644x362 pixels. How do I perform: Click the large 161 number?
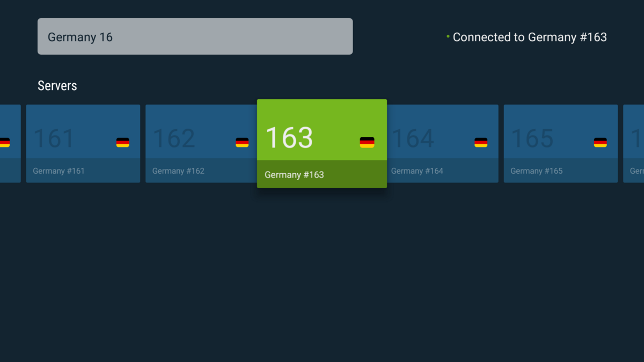click(x=54, y=138)
